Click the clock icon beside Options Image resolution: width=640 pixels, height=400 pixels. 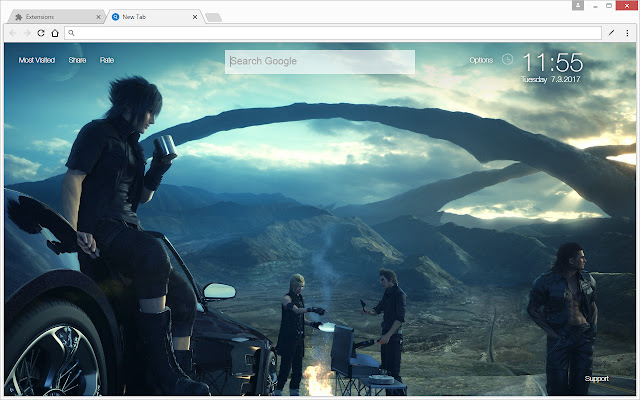[x=507, y=60]
